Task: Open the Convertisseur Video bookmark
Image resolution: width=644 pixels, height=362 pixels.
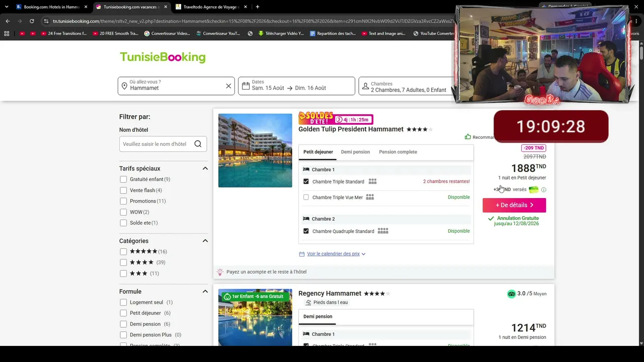Action: pos(167,34)
